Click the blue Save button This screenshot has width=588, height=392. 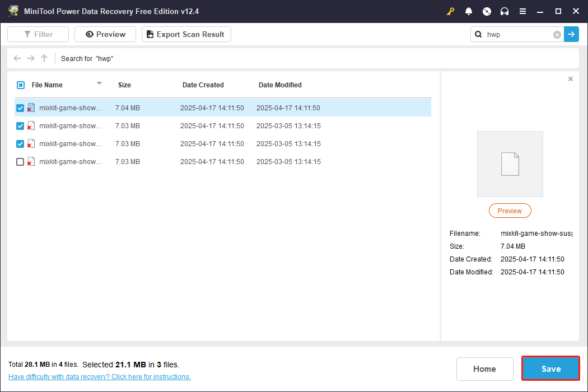point(551,368)
